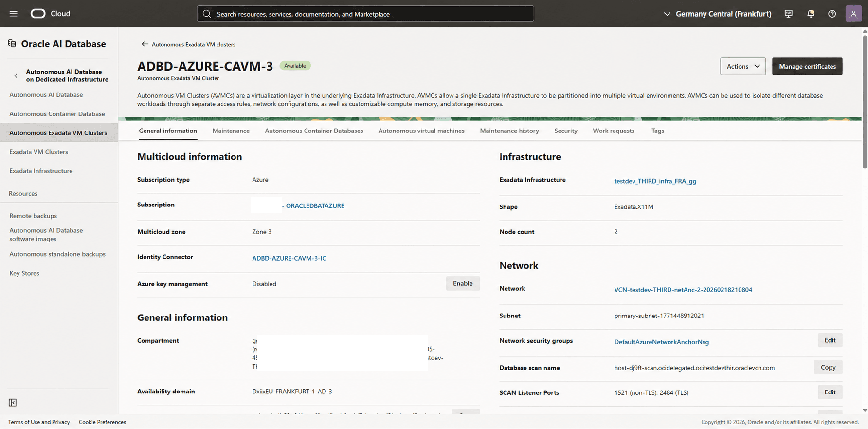
Task: Open the ADBD-AZURE-CAVM-3-IC identity connector link
Action: [x=289, y=258]
